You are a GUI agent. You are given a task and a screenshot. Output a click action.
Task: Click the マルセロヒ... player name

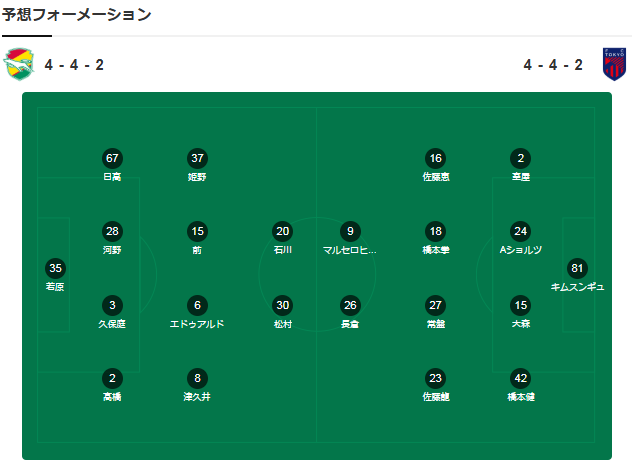point(349,250)
